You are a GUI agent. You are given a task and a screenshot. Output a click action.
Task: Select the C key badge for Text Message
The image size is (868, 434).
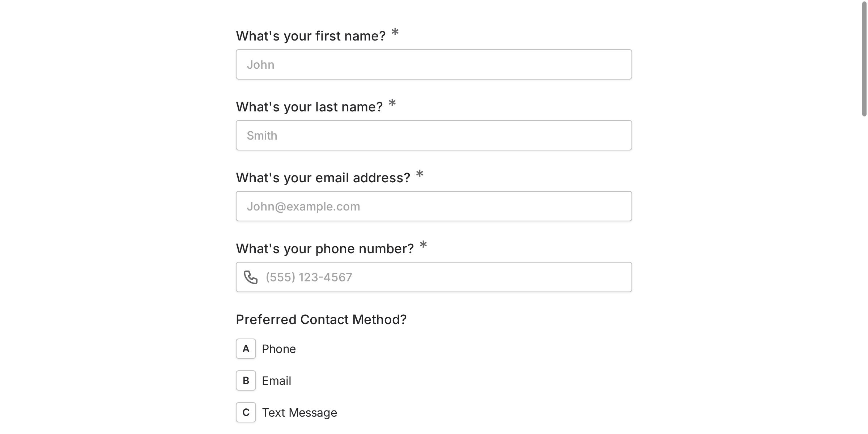click(246, 412)
